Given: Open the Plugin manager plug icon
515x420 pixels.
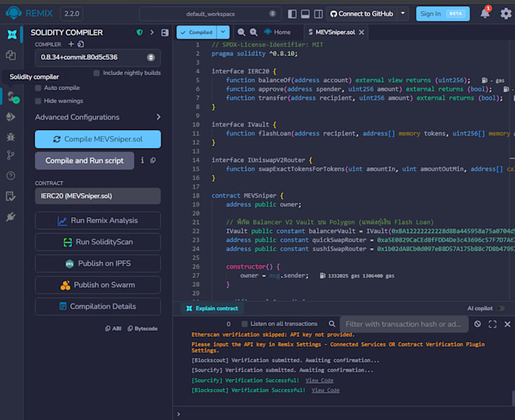Looking at the screenshot, I should click(11, 217).
